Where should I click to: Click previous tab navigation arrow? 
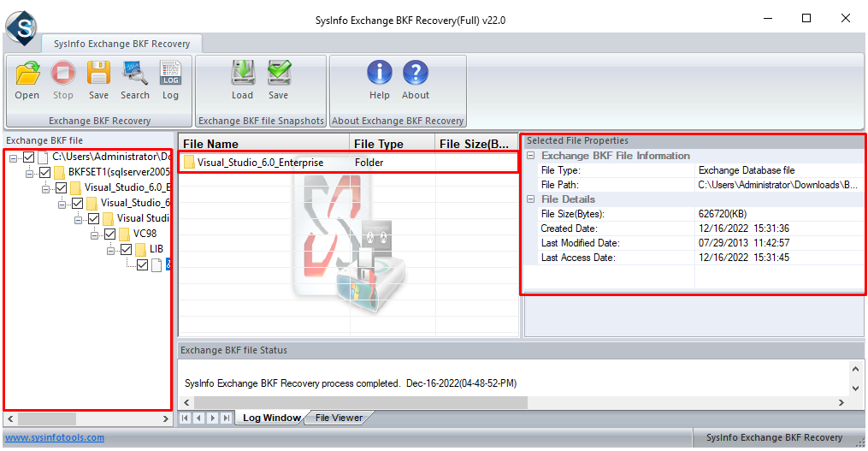pyautogui.click(x=198, y=418)
